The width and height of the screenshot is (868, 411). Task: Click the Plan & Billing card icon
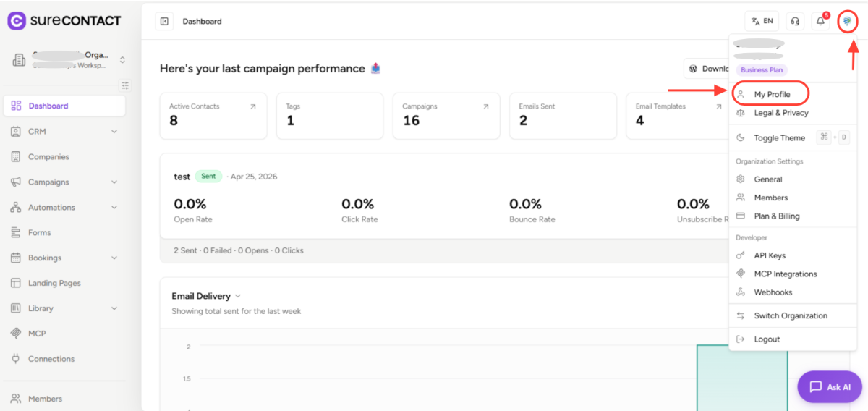[x=740, y=216]
